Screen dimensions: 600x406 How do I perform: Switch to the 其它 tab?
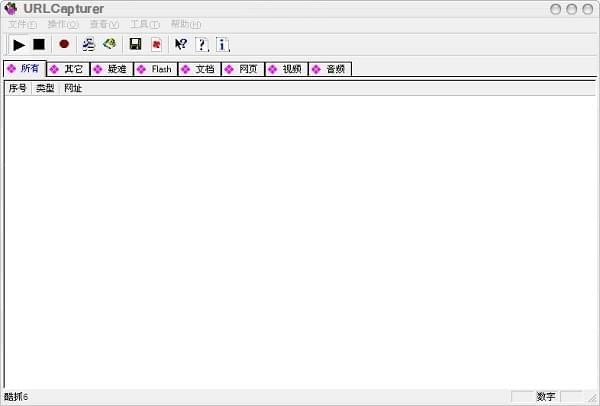point(68,69)
